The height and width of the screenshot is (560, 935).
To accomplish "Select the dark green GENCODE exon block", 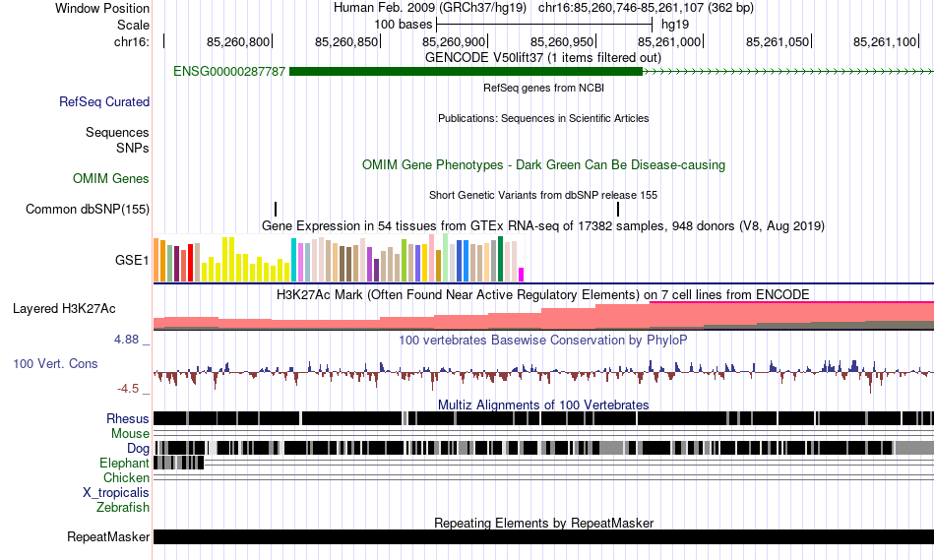I will tap(466, 72).
